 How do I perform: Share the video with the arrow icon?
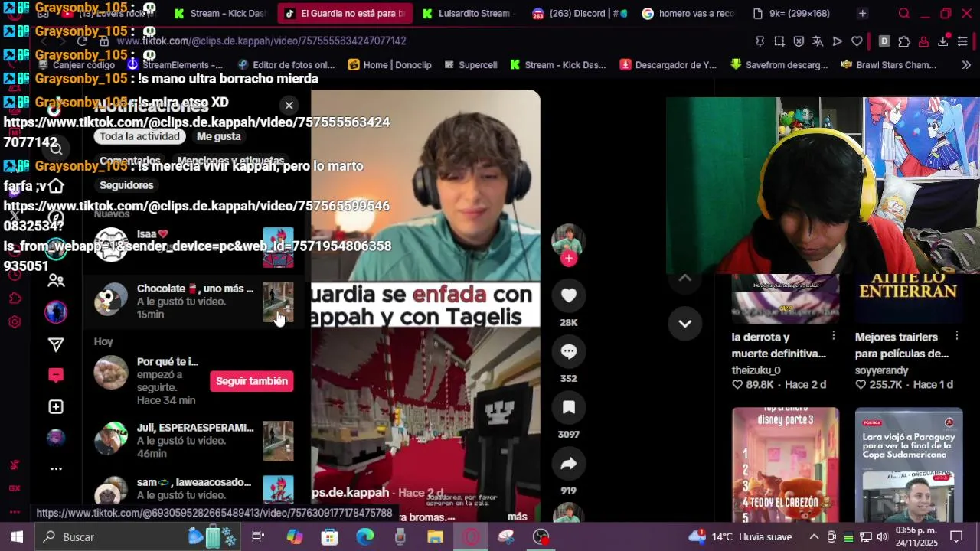(568, 463)
